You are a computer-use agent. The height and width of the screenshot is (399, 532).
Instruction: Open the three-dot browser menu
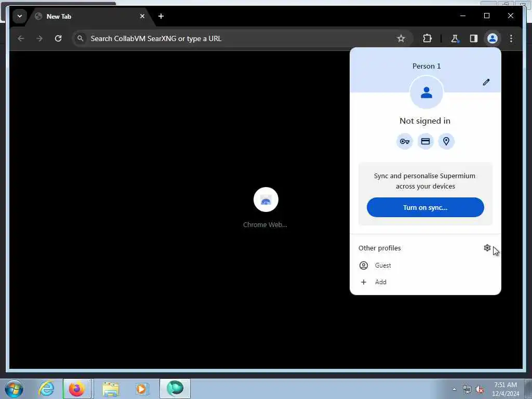(x=511, y=38)
